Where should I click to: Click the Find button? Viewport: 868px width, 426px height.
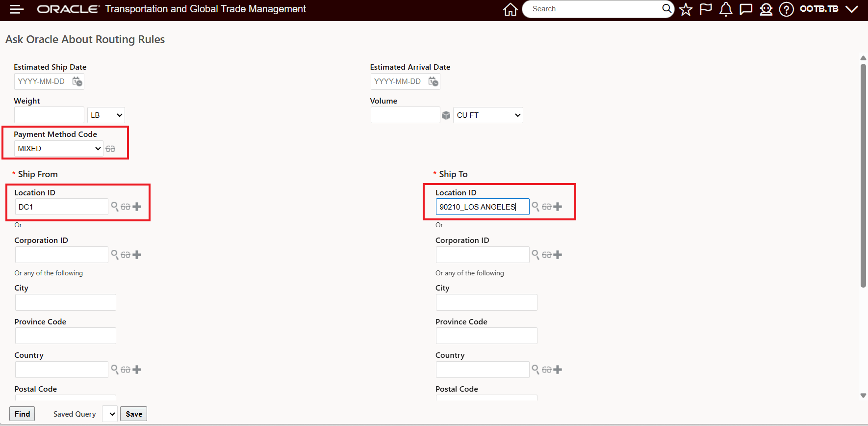point(23,414)
